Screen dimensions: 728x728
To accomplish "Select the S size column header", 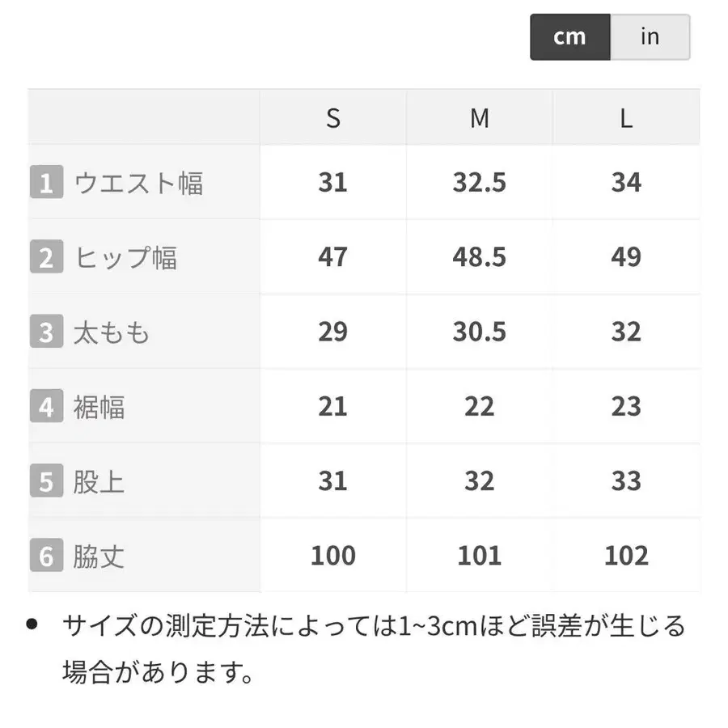I will [x=332, y=118].
